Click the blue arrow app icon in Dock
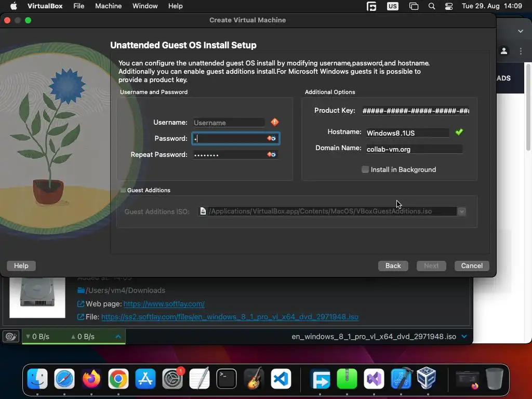Screen dimensions: 532x399 click(320, 378)
